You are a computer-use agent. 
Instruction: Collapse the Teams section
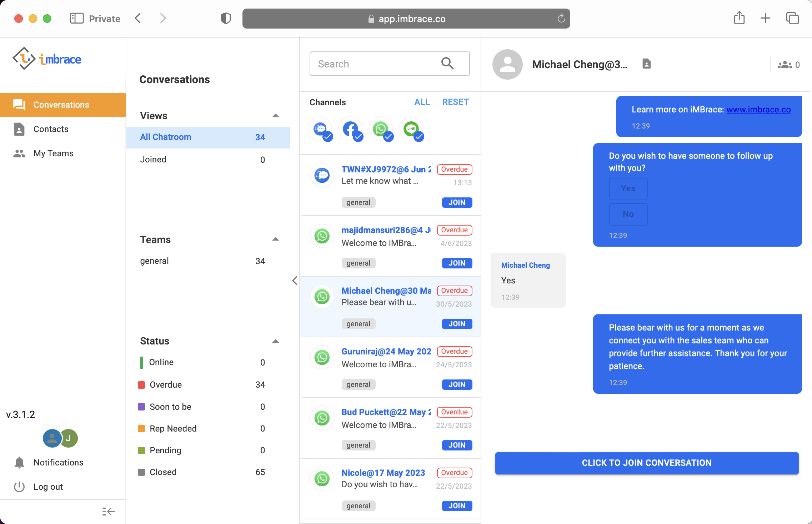coord(275,239)
